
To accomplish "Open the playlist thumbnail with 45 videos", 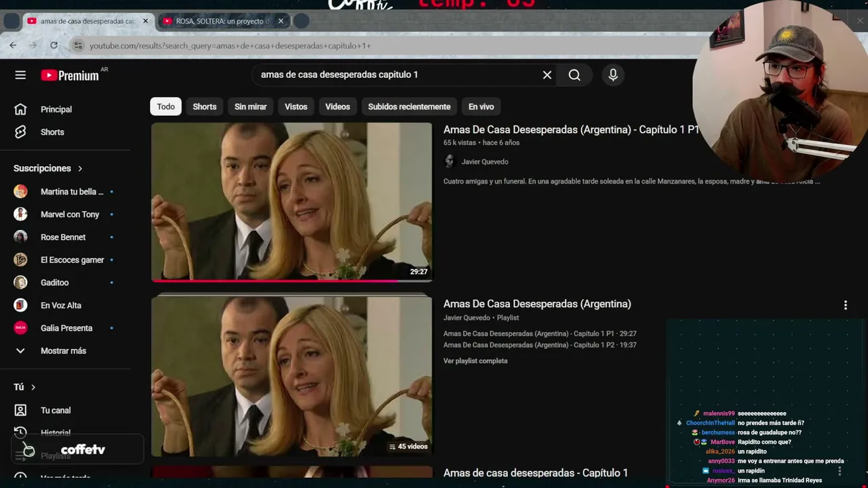I will (x=292, y=376).
